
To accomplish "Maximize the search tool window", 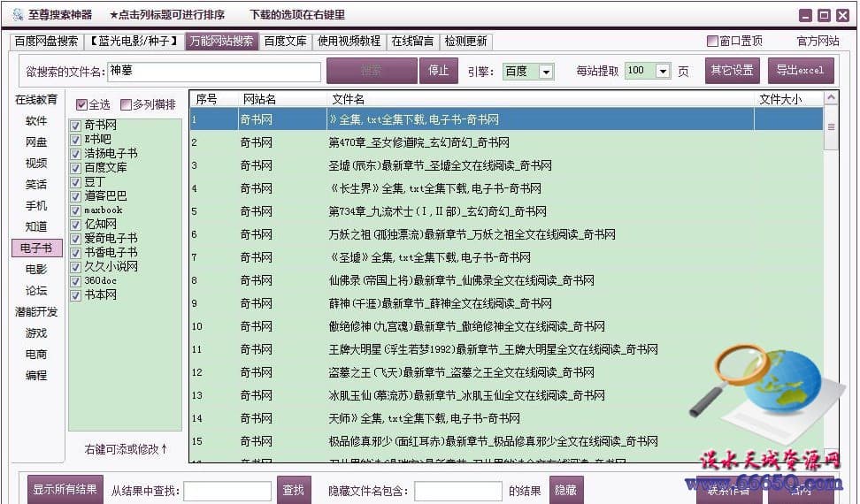I will (824, 15).
